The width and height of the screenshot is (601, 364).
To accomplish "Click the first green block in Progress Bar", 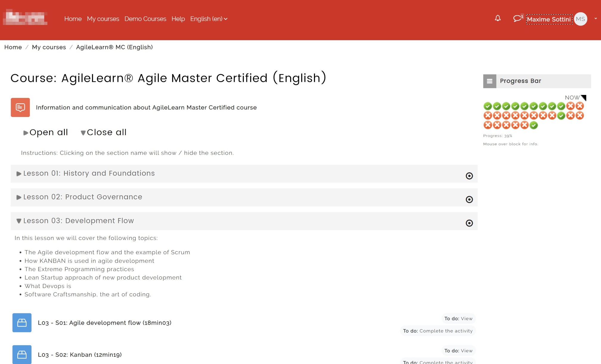I will [x=488, y=106].
